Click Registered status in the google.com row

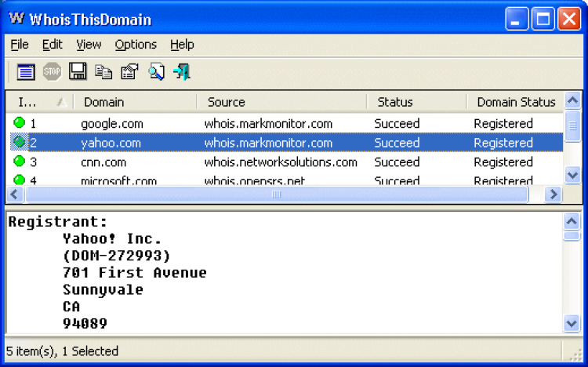point(503,124)
